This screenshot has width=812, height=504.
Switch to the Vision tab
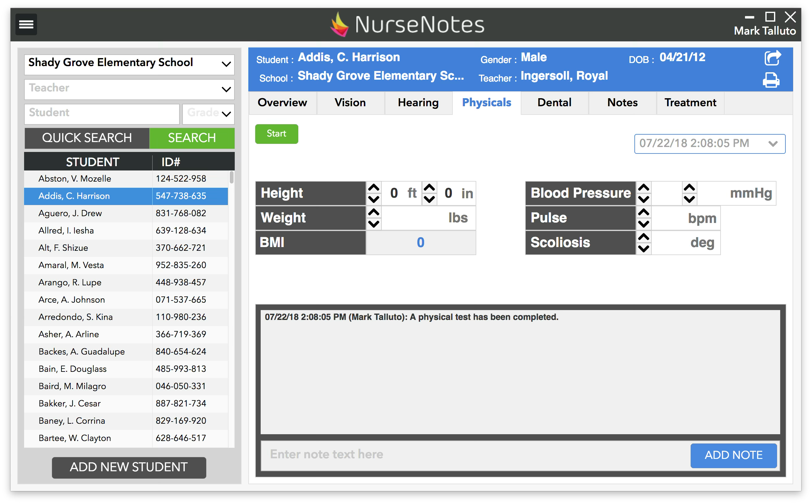(350, 103)
